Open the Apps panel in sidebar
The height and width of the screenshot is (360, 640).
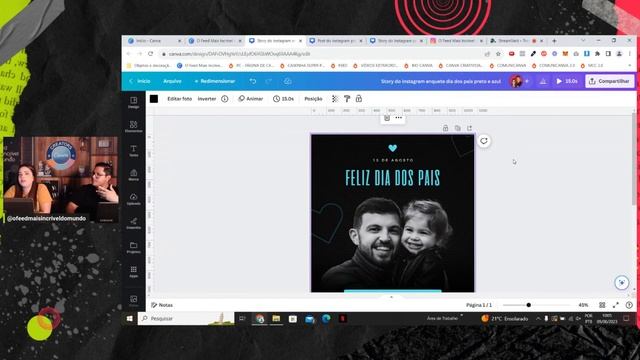[x=133, y=271]
